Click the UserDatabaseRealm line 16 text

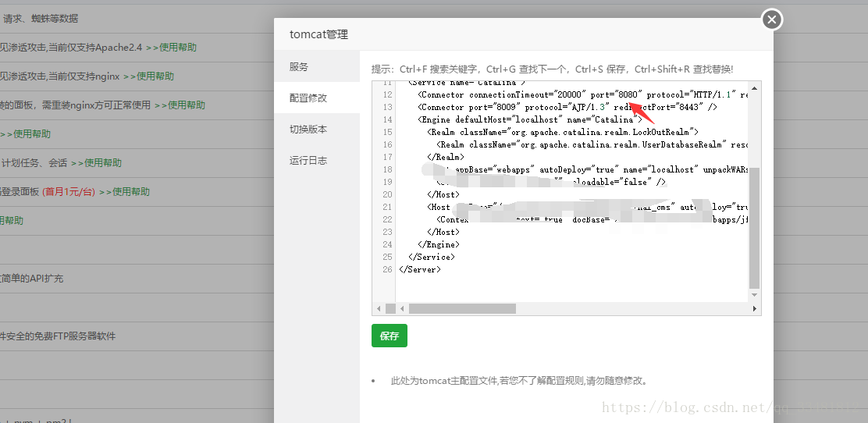pyautogui.click(x=592, y=144)
